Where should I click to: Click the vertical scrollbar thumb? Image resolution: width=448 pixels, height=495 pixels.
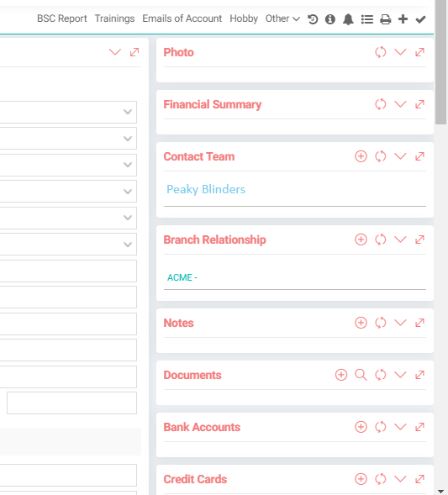pyautogui.click(x=440, y=62)
